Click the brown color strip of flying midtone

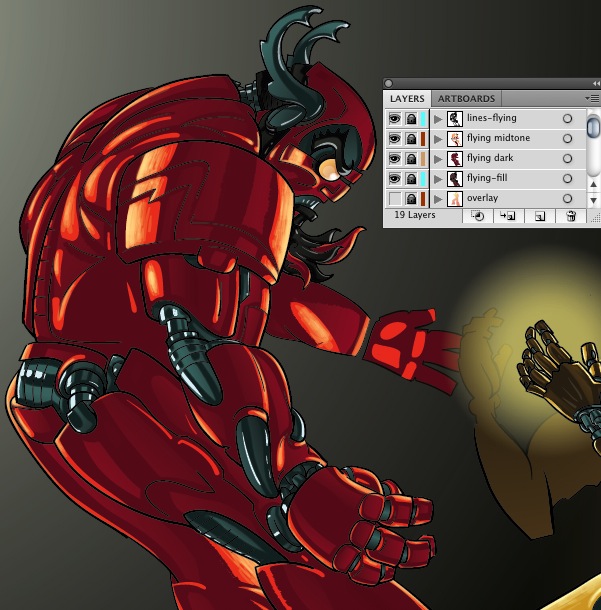[x=423, y=138]
